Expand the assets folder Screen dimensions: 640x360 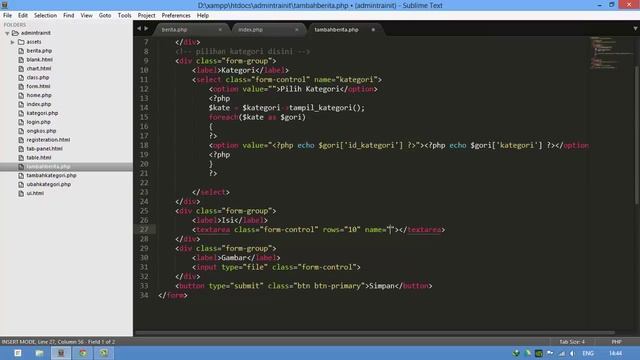[13, 42]
